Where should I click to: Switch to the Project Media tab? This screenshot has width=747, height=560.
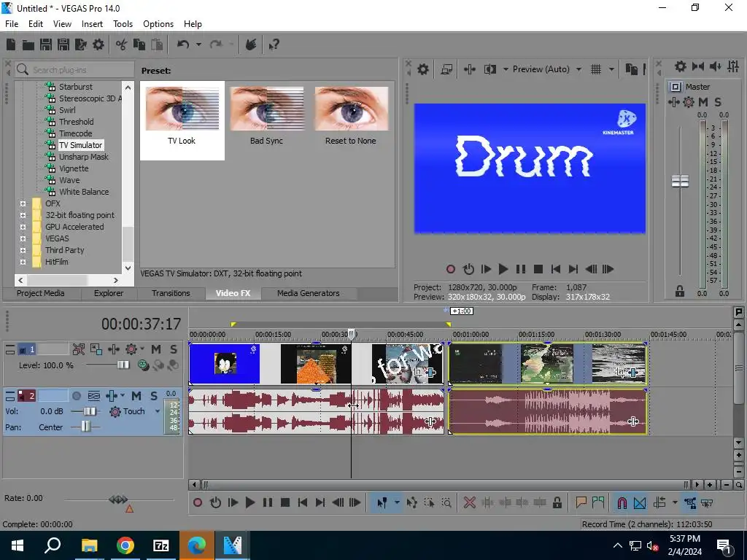coord(41,293)
